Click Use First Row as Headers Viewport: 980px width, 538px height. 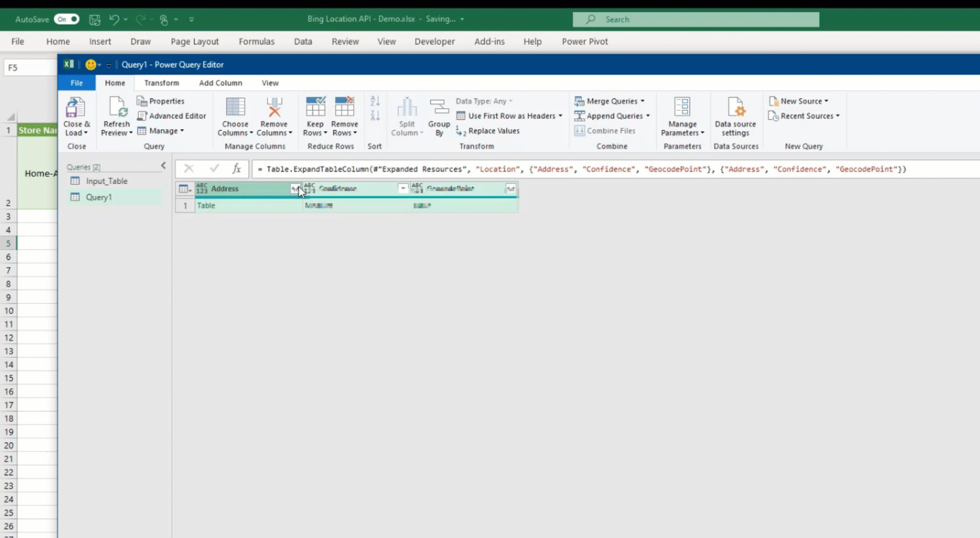pos(509,116)
